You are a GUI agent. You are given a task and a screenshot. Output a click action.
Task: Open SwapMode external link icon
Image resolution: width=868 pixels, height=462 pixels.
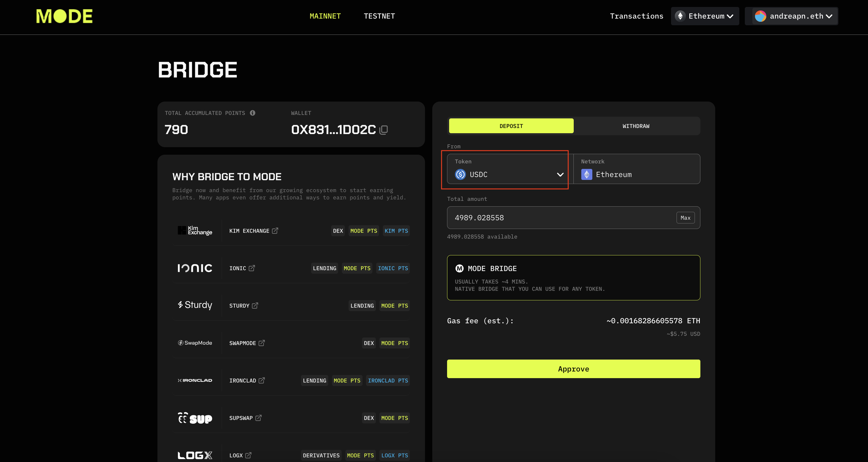coord(262,343)
